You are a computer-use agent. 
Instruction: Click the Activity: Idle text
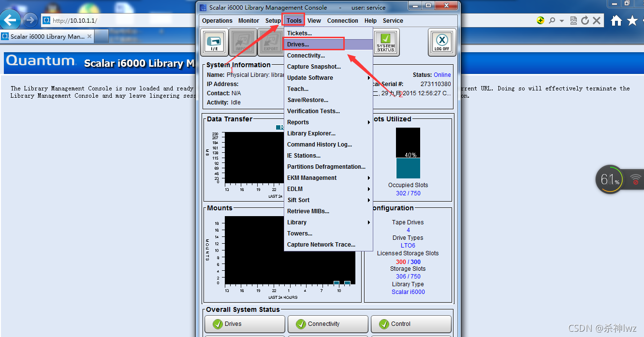pyautogui.click(x=223, y=103)
